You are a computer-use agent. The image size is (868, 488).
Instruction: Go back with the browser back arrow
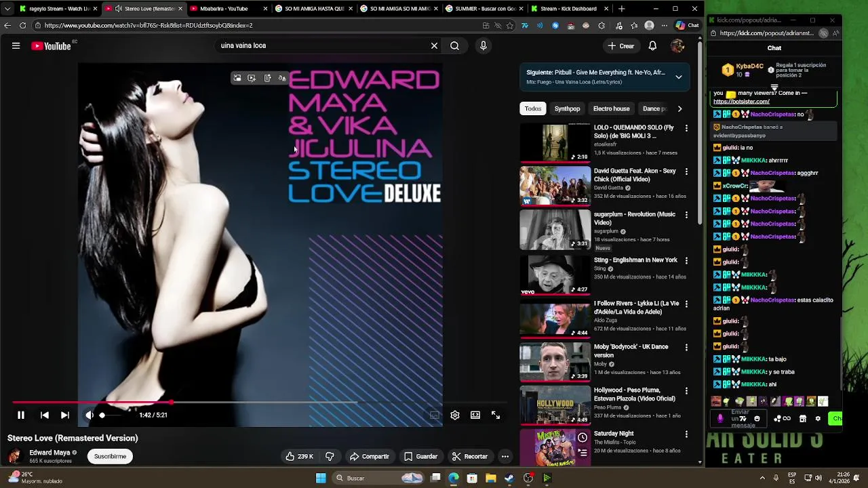[7, 25]
